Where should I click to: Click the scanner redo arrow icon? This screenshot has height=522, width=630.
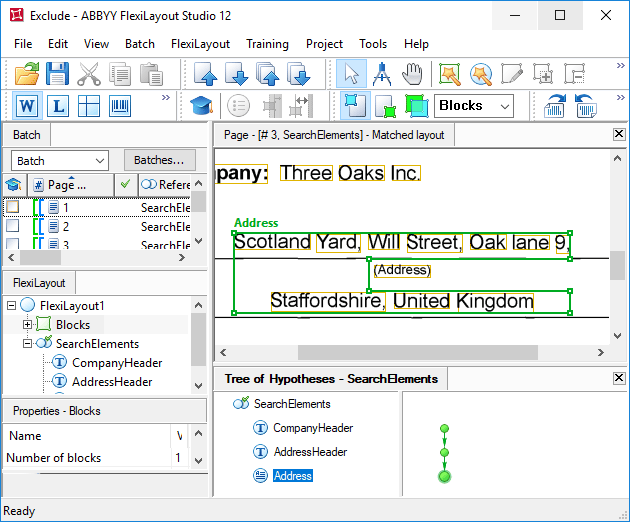(555, 106)
